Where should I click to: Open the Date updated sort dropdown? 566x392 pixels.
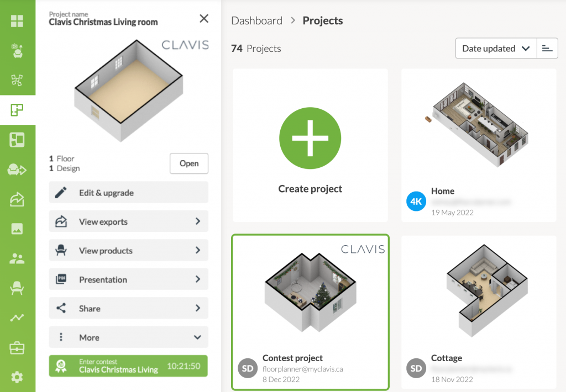click(x=496, y=49)
